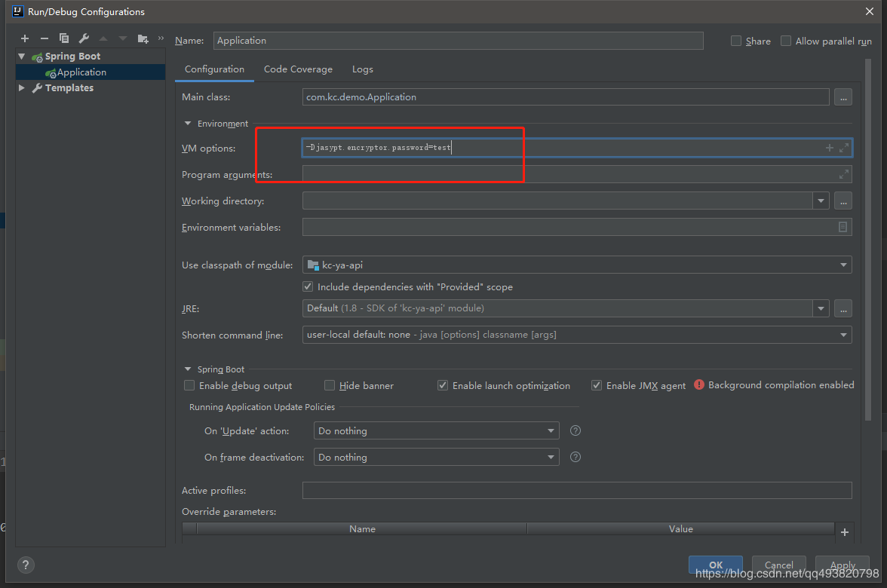Switch to the Code Coverage tab
887x588 pixels.
click(298, 69)
